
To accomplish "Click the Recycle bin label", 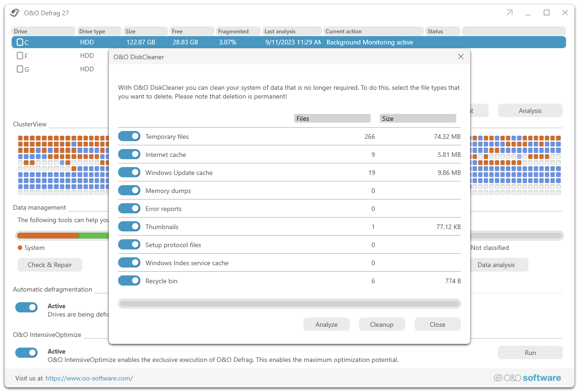I will (161, 281).
